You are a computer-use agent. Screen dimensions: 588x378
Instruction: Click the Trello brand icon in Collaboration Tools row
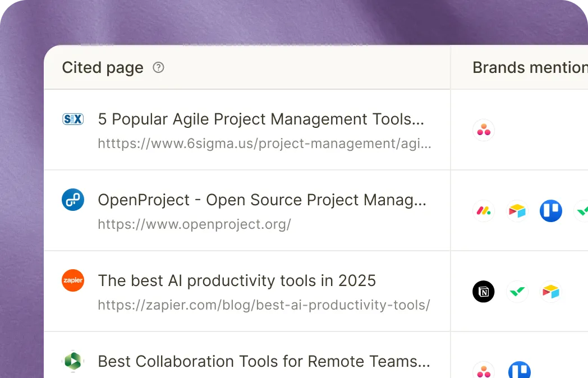pyautogui.click(x=520, y=370)
